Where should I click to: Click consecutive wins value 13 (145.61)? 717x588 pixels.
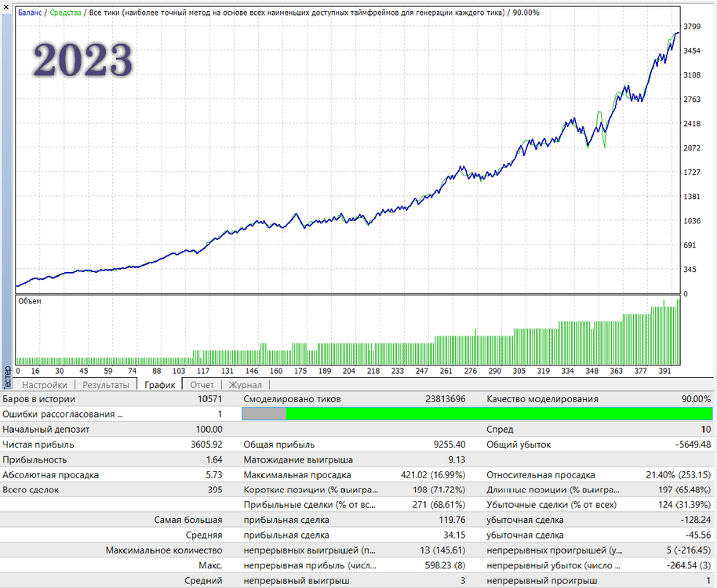tap(442, 550)
